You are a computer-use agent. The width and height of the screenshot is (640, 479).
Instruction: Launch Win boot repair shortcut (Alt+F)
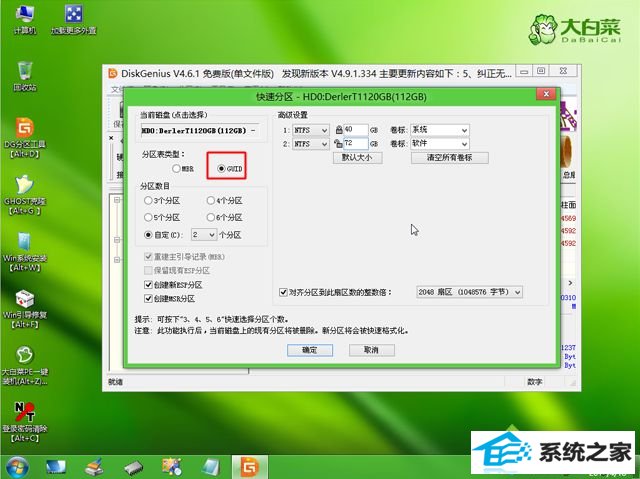pyautogui.click(x=25, y=308)
